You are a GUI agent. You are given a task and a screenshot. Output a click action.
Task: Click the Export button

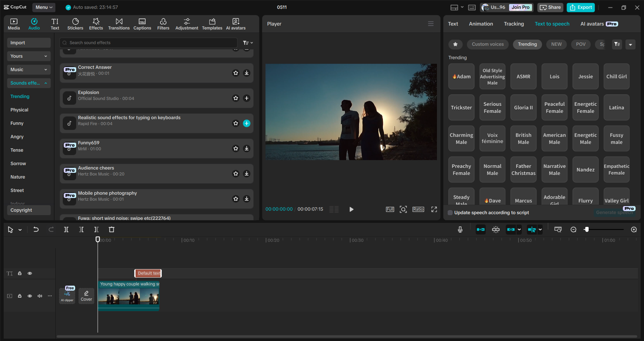pyautogui.click(x=581, y=7)
